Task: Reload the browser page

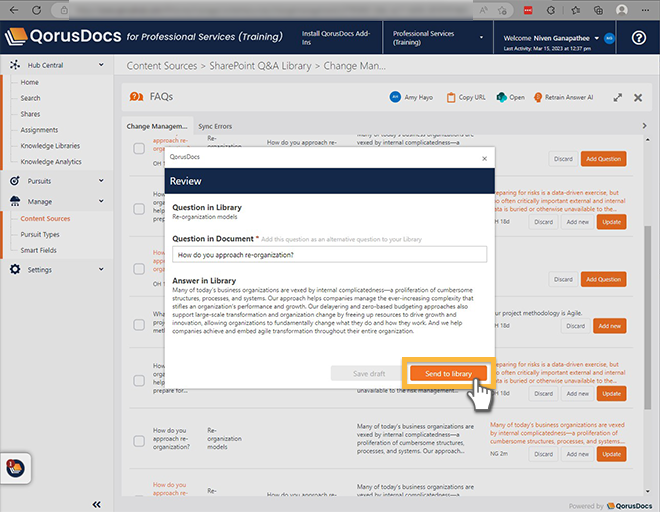Action: [x=37, y=10]
